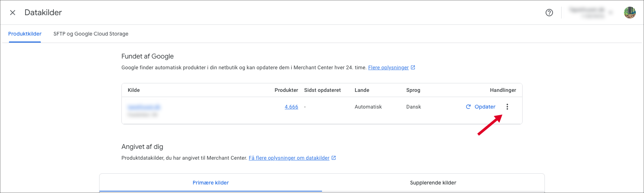644x193 pixels.
Task: Open the 4.666 products link
Action: 292,107
